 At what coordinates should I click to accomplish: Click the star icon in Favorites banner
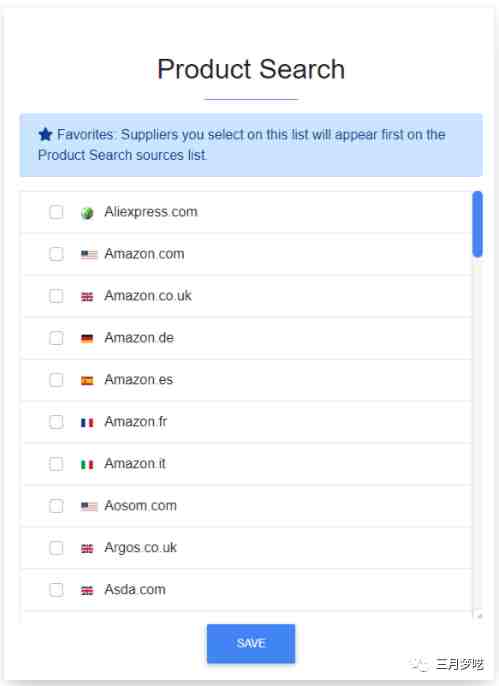click(x=45, y=134)
